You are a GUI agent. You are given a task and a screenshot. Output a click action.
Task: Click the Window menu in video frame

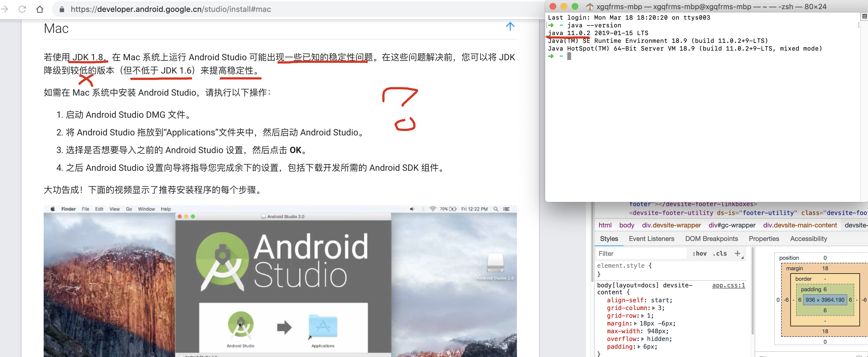pyautogui.click(x=146, y=209)
